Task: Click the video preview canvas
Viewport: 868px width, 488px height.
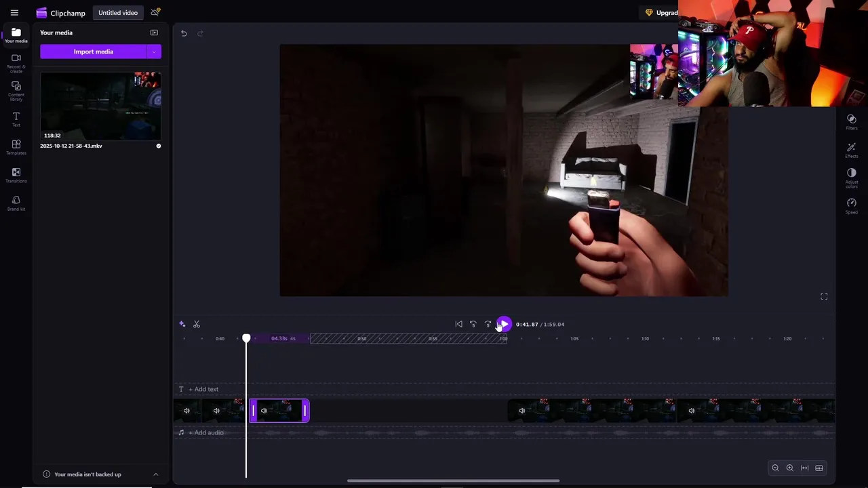Action: 504,170
